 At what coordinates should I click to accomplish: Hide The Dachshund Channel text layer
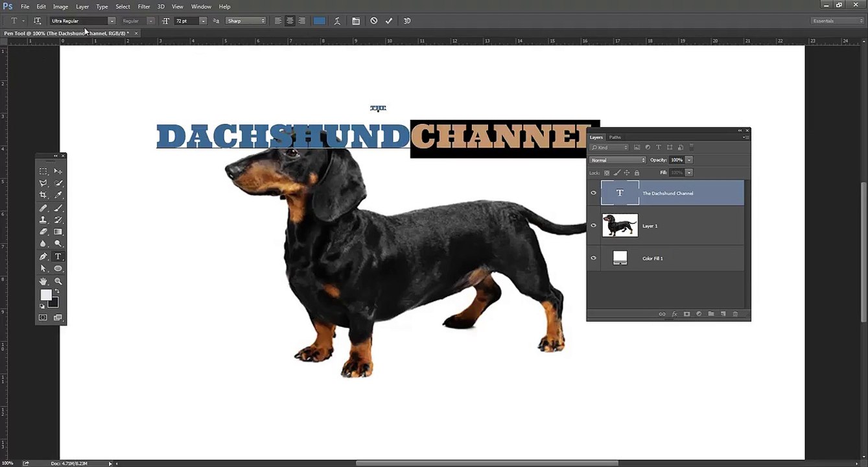(x=593, y=193)
